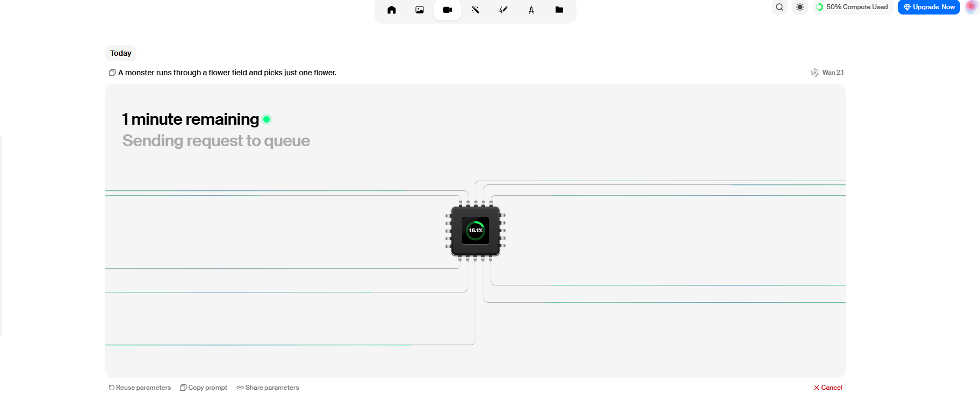Image resolution: width=980 pixels, height=408 pixels.
Task: Open the paintbrush drawing tool
Action: (x=503, y=10)
